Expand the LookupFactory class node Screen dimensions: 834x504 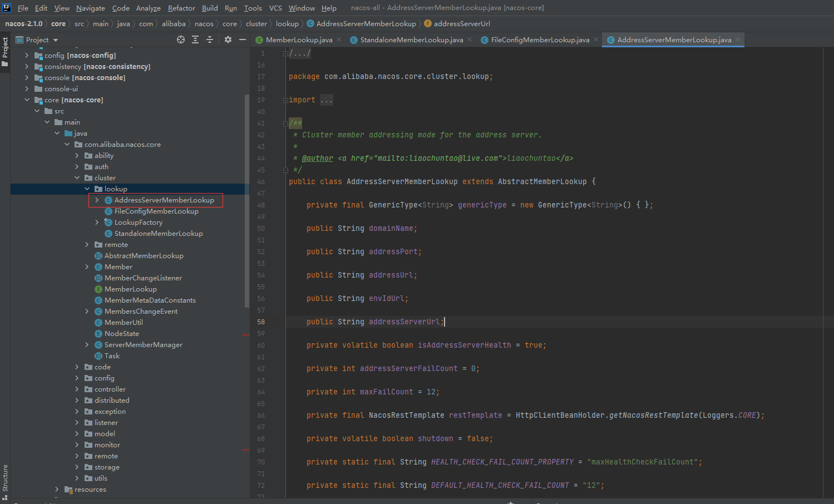pyautogui.click(x=97, y=222)
